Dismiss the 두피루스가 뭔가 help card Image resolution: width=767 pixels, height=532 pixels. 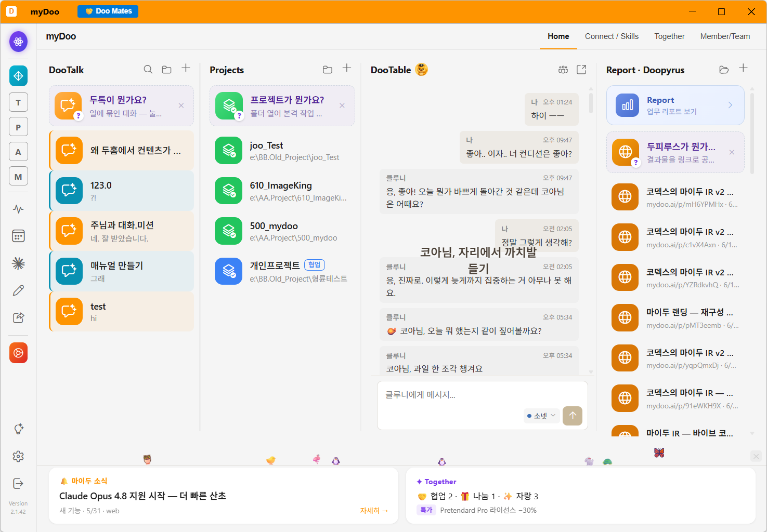[x=732, y=152]
